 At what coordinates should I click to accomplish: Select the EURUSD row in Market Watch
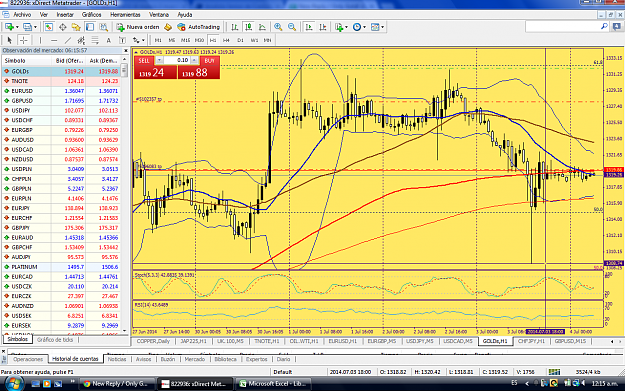pyautogui.click(x=61, y=91)
